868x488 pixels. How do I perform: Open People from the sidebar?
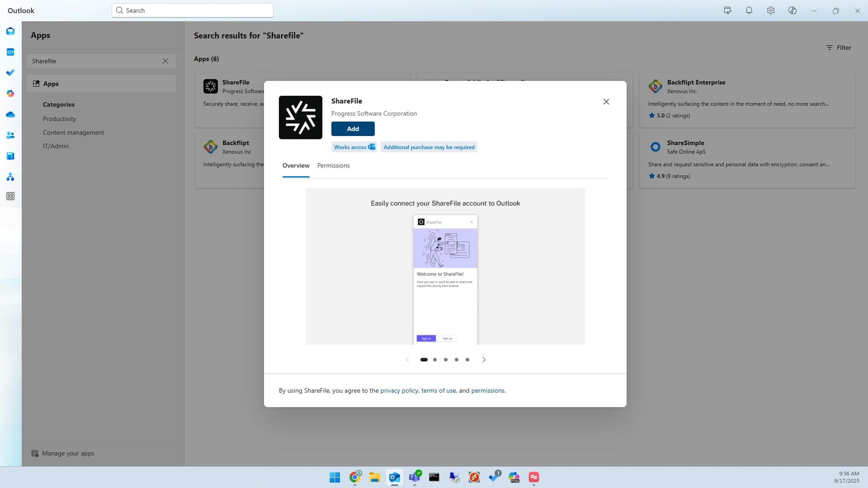(10, 135)
